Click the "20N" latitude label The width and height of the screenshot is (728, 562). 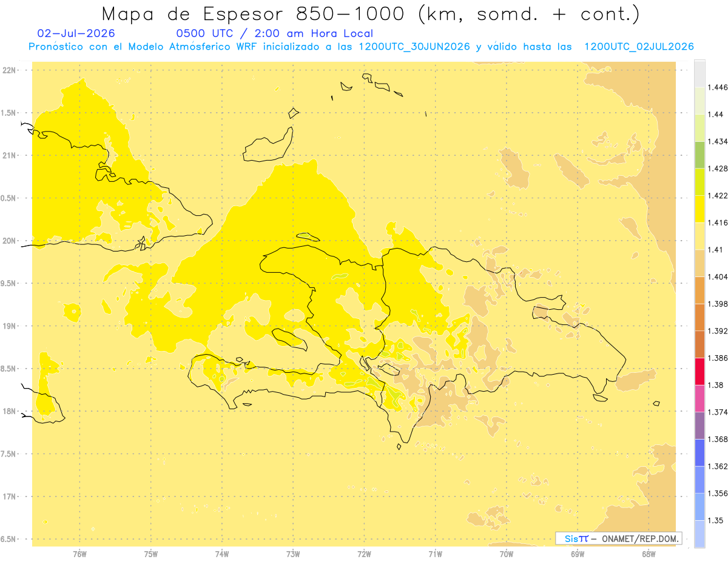click(10, 241)
